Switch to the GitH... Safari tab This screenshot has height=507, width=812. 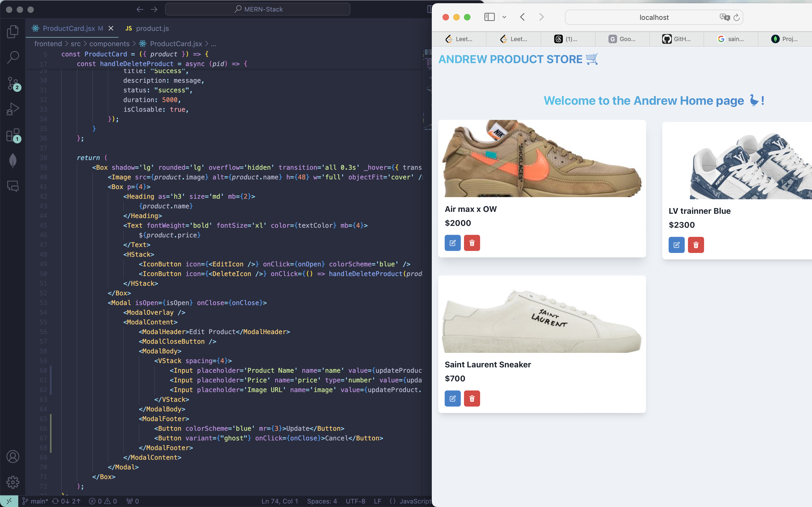click(x=677, y=39)
